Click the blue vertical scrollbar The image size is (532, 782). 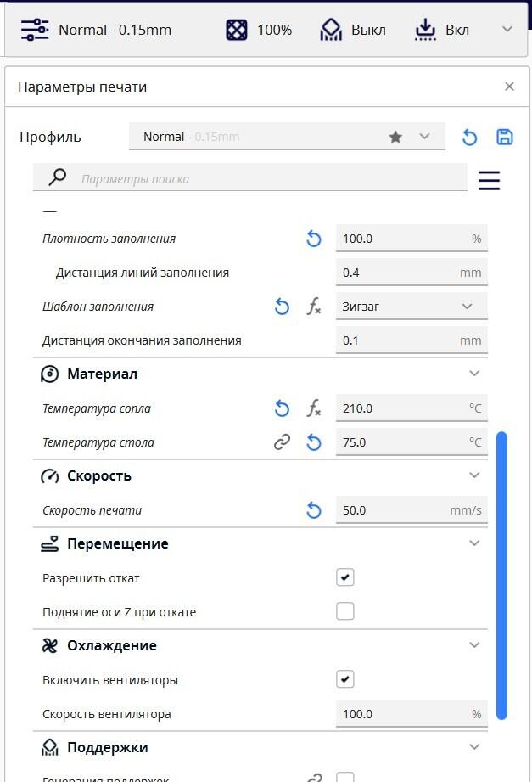[502, 576]
